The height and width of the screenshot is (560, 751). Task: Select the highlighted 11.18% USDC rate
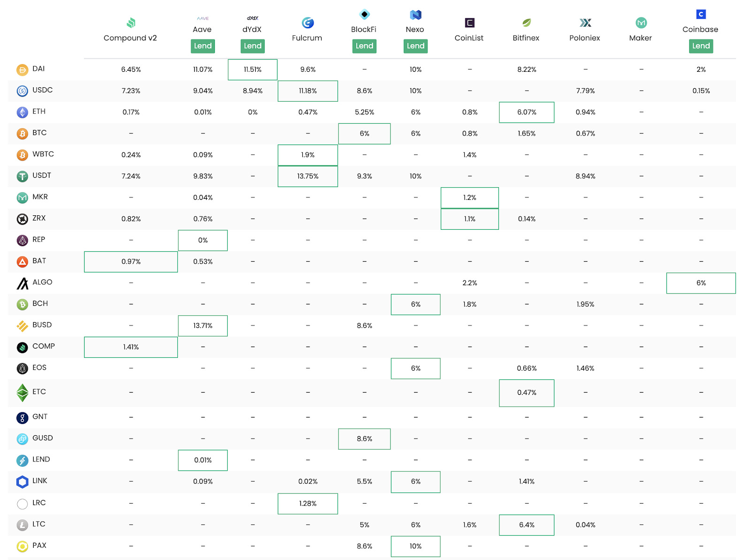(308, 91)
